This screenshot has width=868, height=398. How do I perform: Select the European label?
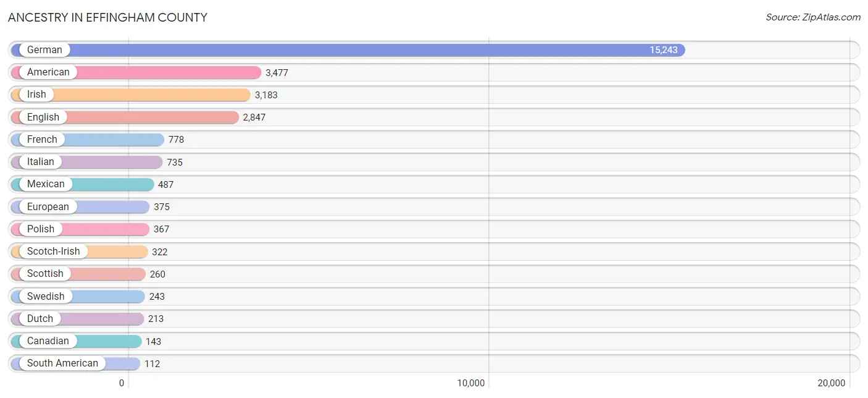point(48,206)
